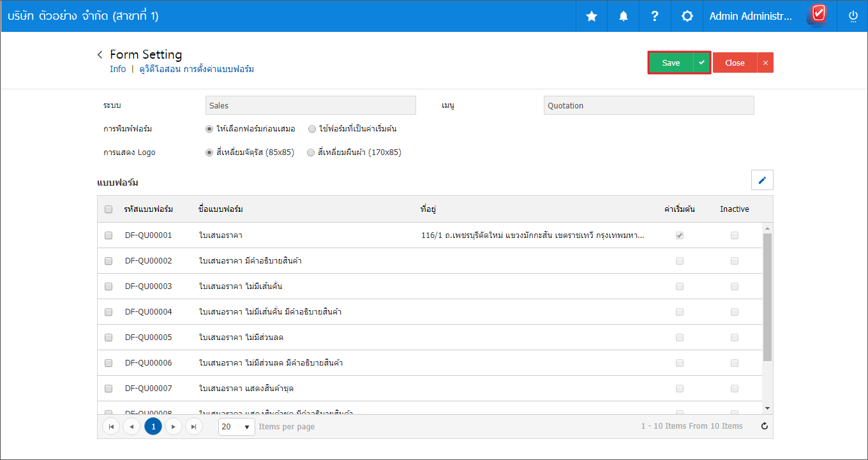The height and width of the screenshot is (460, 868).
Task: Select rectangular logo option 170x85
Action: [311, 152]
